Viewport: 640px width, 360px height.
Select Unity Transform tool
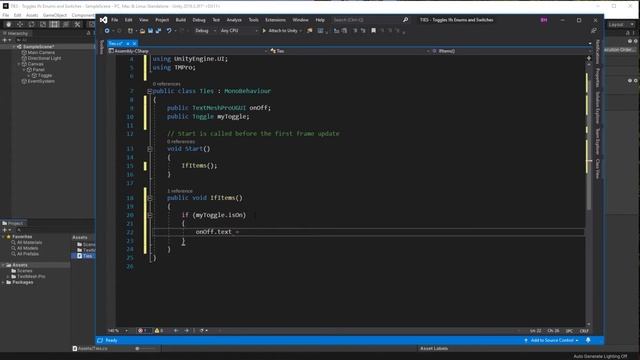pyautogui.click(x=65, y=24)
